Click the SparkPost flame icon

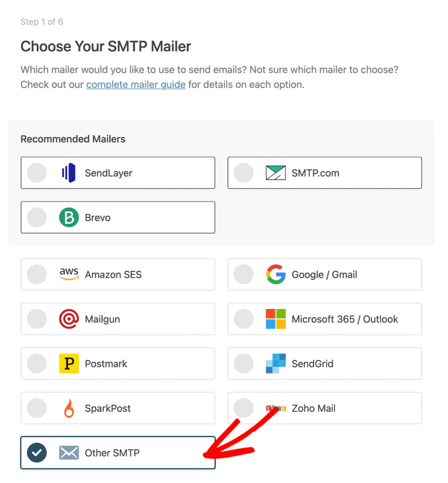pos(69,408)
